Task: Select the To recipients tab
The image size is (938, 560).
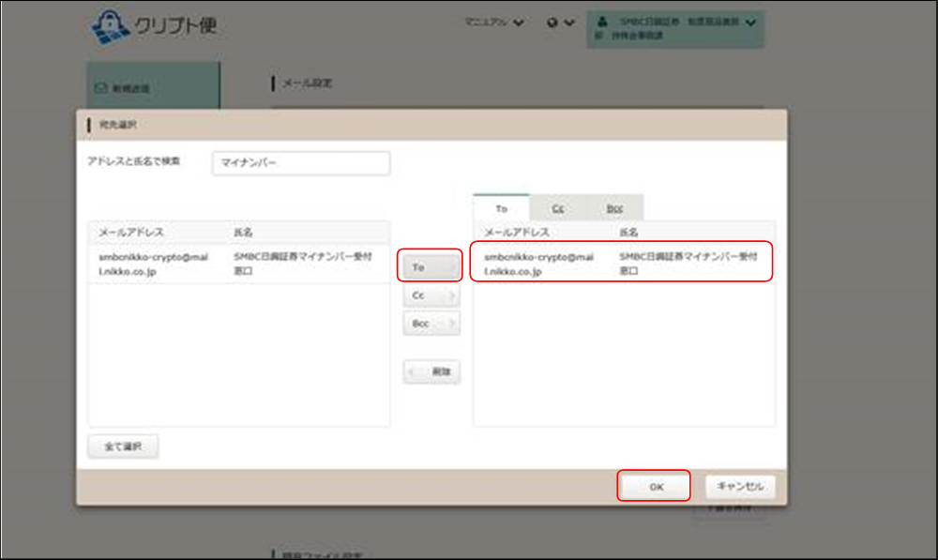Action: click(x=501, y=208)
